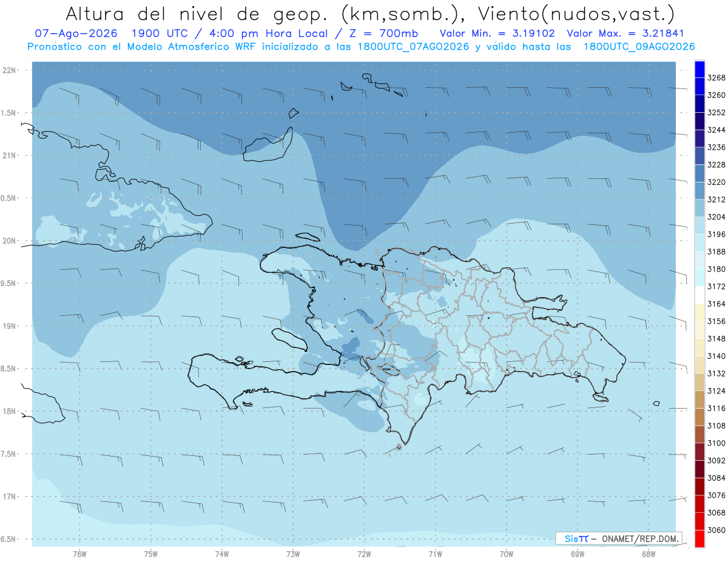The height and width of the screenshot is (562, 728).
Task: Click the 8.5N latitude tick label
Action: [8, 369]
